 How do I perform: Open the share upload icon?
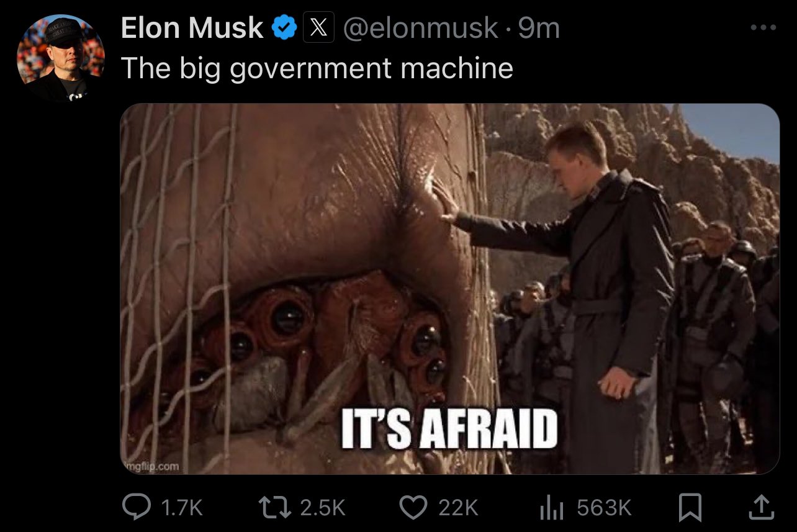(762, 508)
